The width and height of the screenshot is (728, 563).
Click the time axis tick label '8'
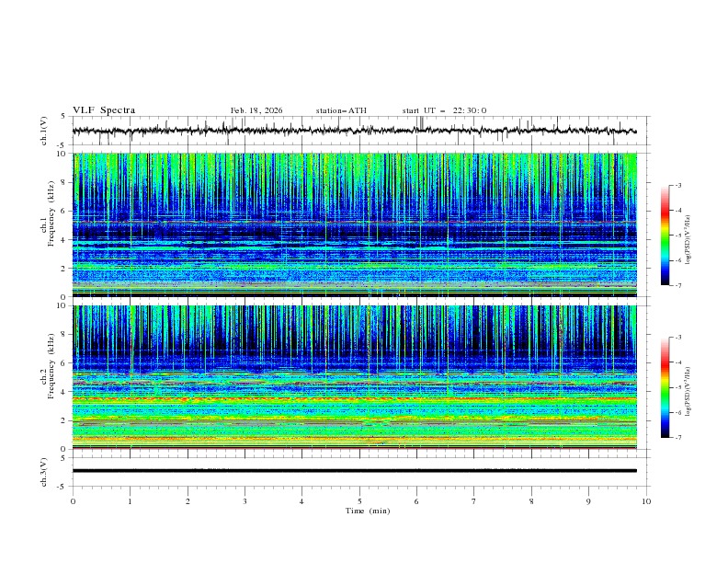531,501
